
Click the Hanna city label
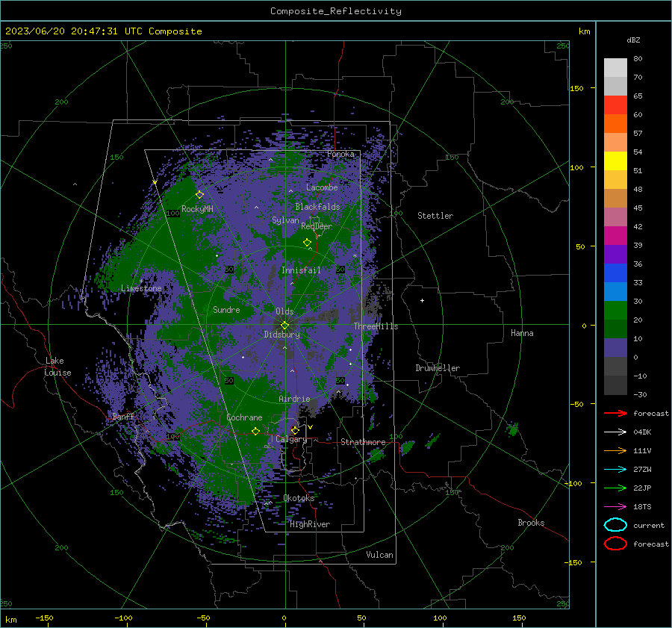pos(522,333)
